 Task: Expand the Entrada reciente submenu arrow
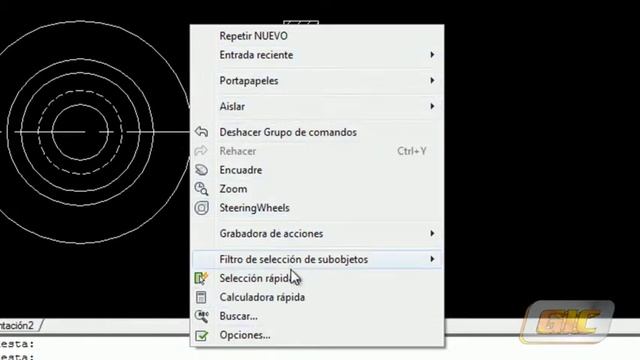click(x=432, y=55)
